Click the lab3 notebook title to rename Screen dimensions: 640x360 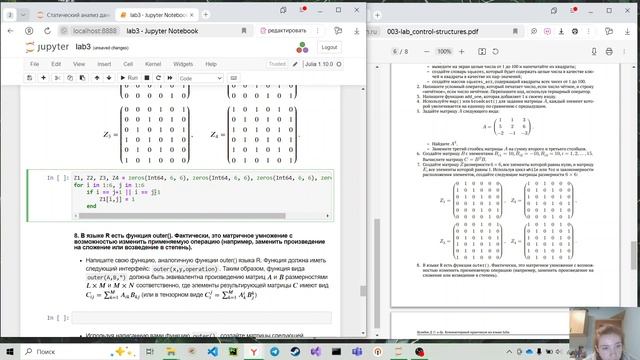point(83,47)
